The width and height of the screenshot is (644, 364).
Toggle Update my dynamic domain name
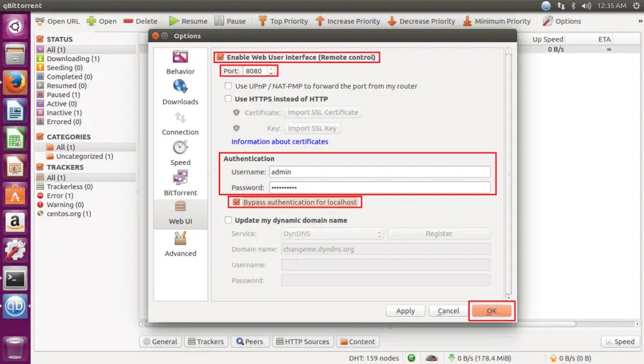228,220
